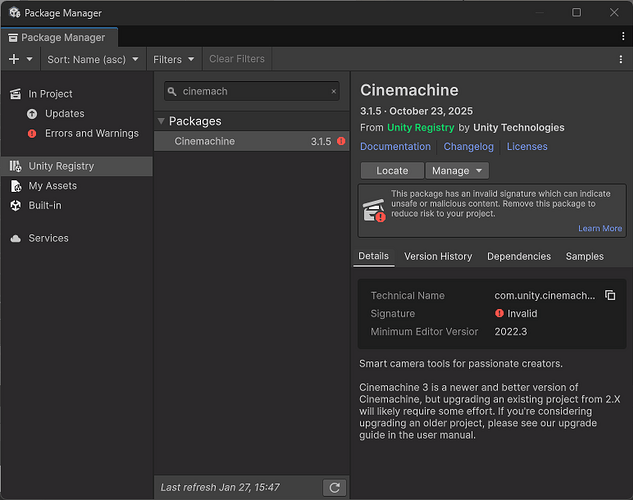Select Errors and Warnings in sidebar
This screenshot has height=500, width=633.
click(91, 133)
